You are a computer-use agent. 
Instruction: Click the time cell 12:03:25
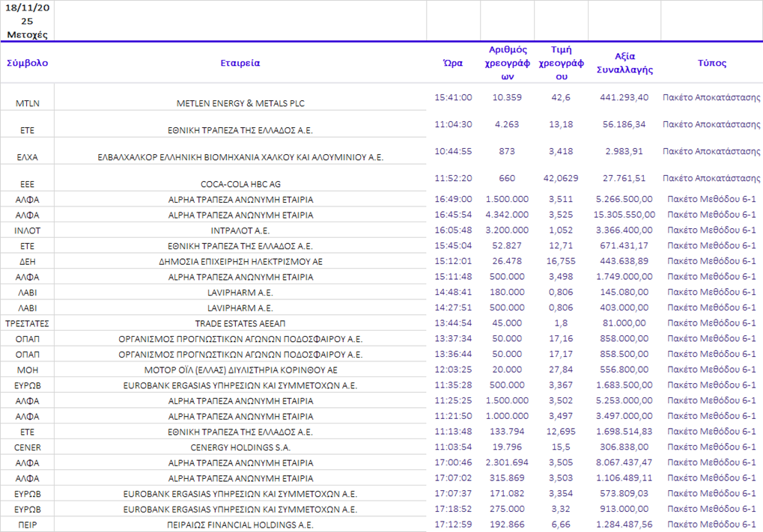point(453,370)
